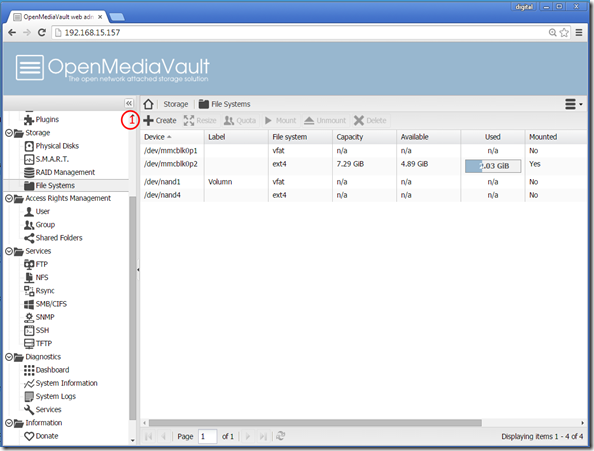Click the first page paging button
The width and height of the screenshot is (594, 451).
pyautogui.click(x=148, y=437)
